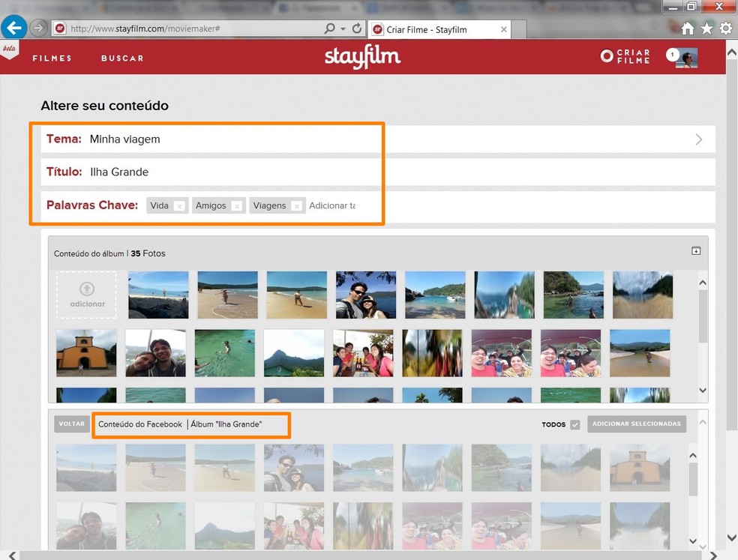The height and width of the screenshot is (560, 738).
Task: Reload the page with refresh icon
Action: click(x=357, y=28)
